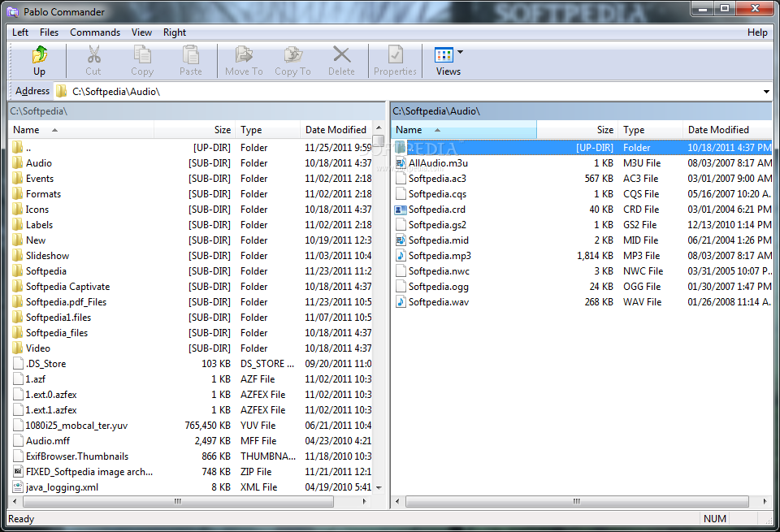This screenshot has width=780, height=532.
Task: Select the Softpedia.ac3 file name
Action: pyautogui.click(x=437, y=179)
